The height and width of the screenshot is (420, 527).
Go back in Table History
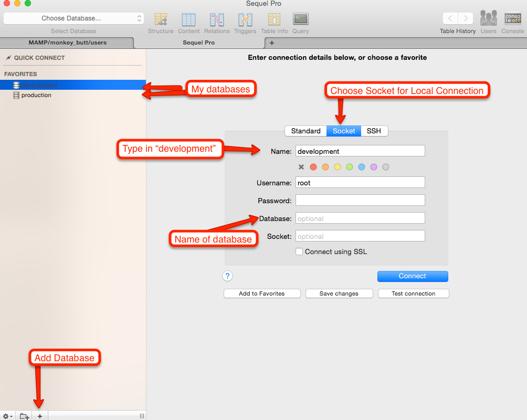[450, 18]
